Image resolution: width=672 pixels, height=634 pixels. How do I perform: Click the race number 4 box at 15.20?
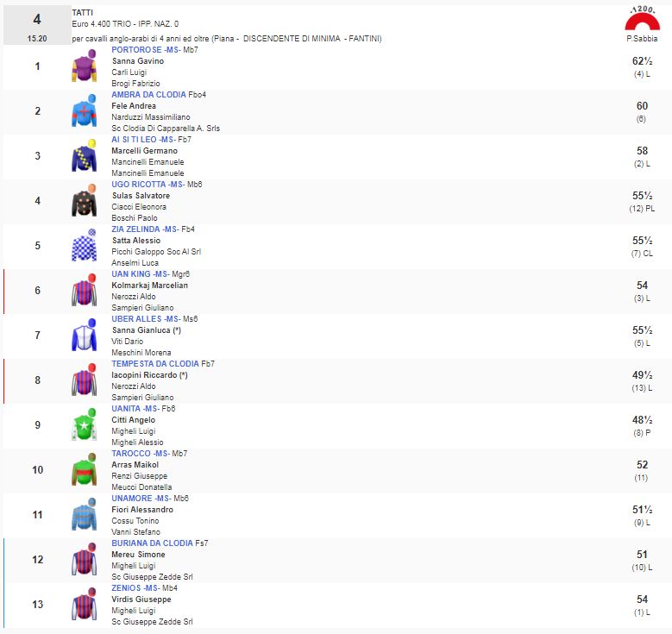[36, 25]
